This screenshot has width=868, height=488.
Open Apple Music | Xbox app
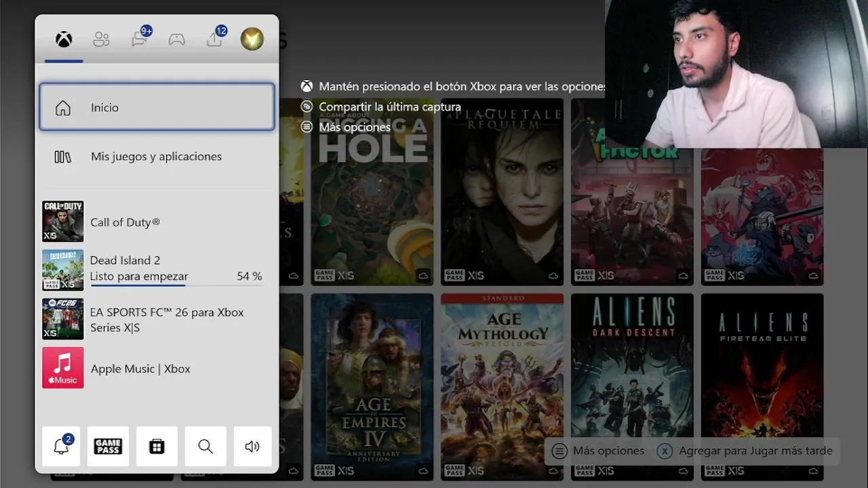pos(157,368)
